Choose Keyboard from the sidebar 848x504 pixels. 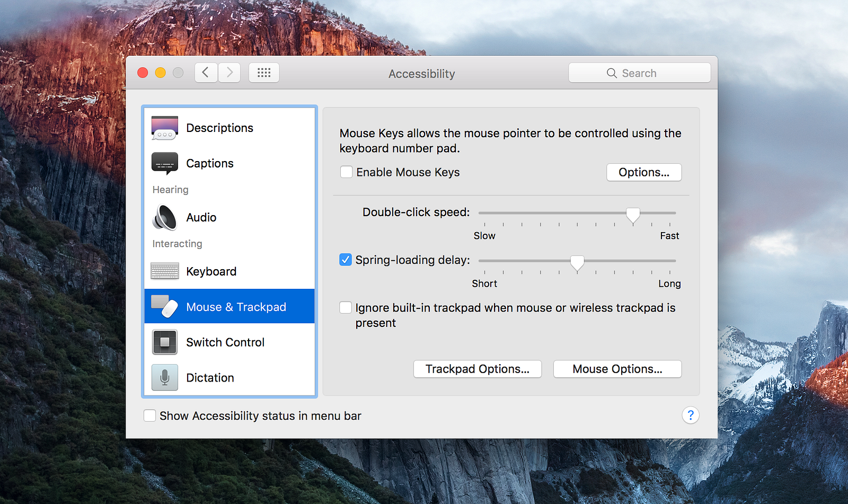click(x=211, y=271)
